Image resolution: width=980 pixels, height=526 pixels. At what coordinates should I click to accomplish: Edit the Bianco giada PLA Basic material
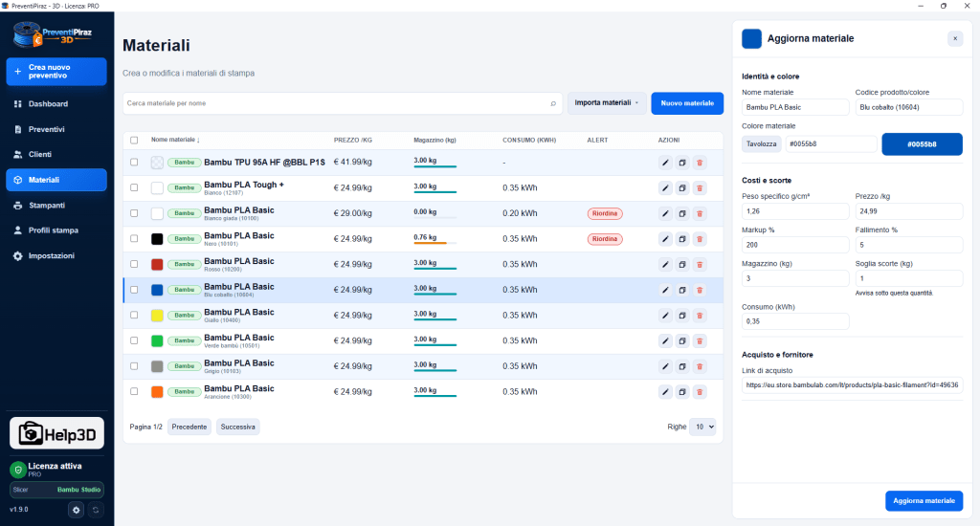point(665,213)
